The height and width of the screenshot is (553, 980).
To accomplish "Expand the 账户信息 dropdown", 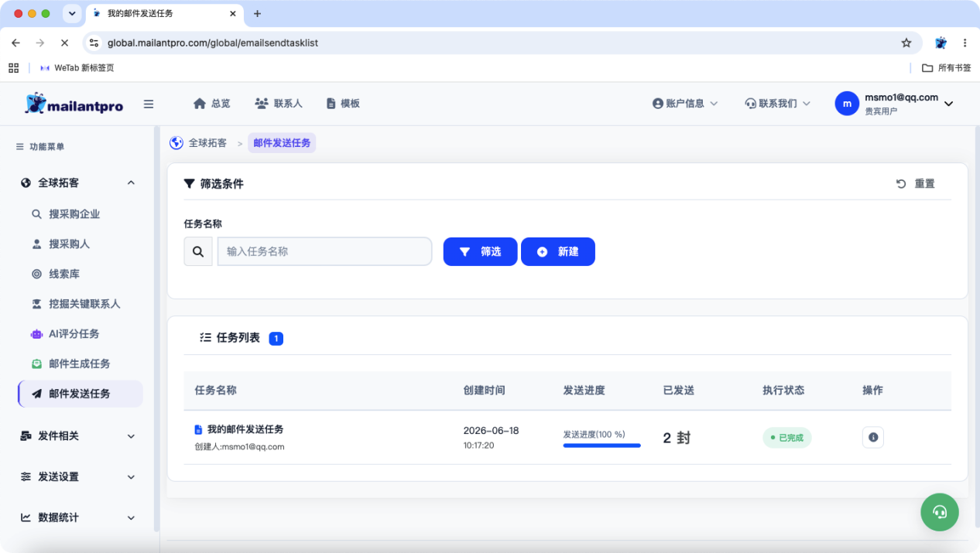I will pos(685,104).
